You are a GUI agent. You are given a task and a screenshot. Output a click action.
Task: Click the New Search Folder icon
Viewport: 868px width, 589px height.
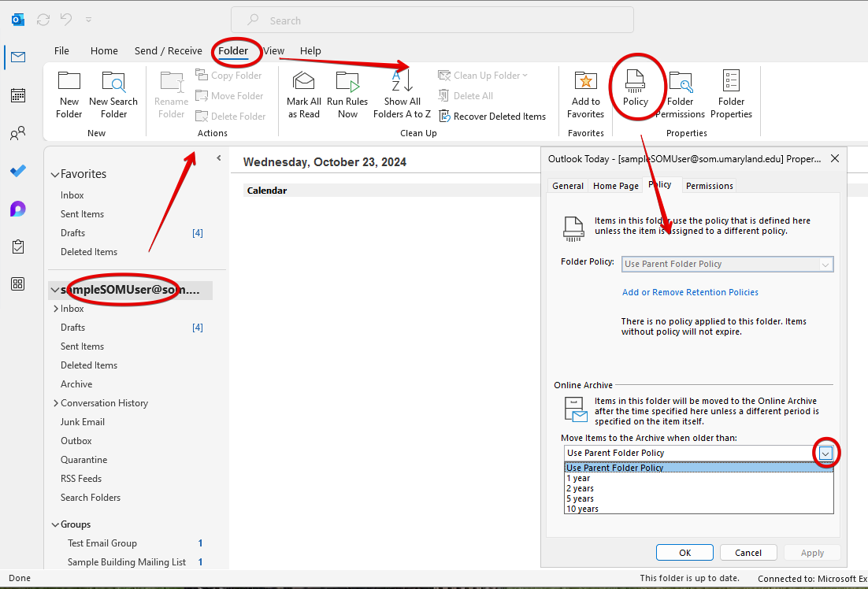click(113, 83)
